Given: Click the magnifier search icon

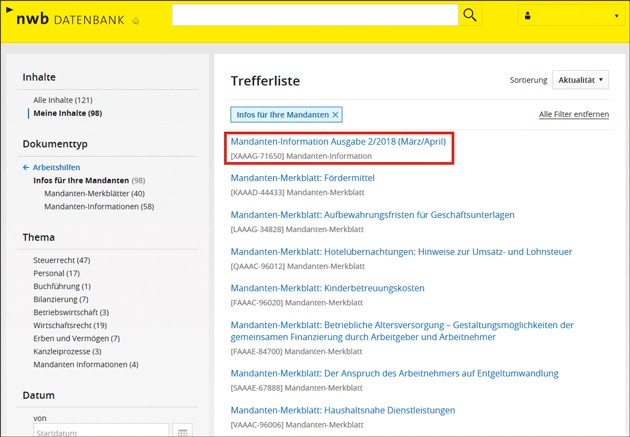Looking at the screenshot, I should click(470, 15).
